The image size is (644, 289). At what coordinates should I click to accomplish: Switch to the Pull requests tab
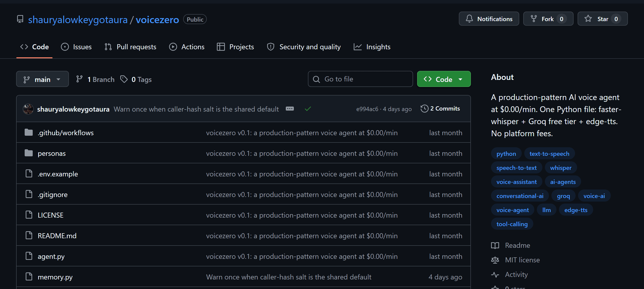(130, 47)
